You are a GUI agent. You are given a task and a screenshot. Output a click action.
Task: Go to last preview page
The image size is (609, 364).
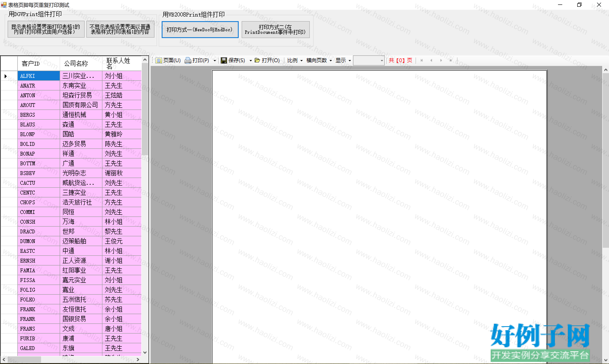pos(451,60)
